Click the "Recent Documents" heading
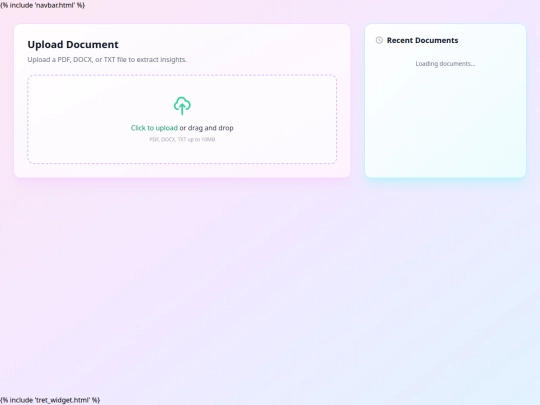This screenshot has width=540, height=405. [x=422, y=40]
